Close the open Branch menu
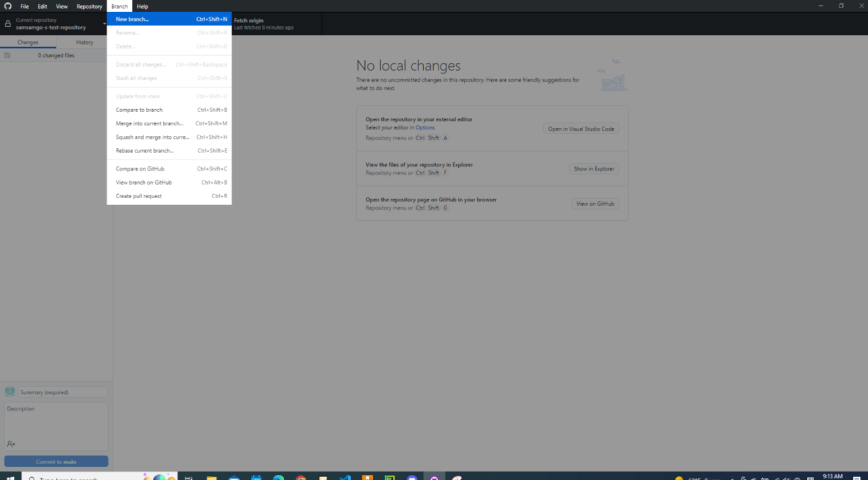This screenshot has height=480, width=868. click(119, 6)
